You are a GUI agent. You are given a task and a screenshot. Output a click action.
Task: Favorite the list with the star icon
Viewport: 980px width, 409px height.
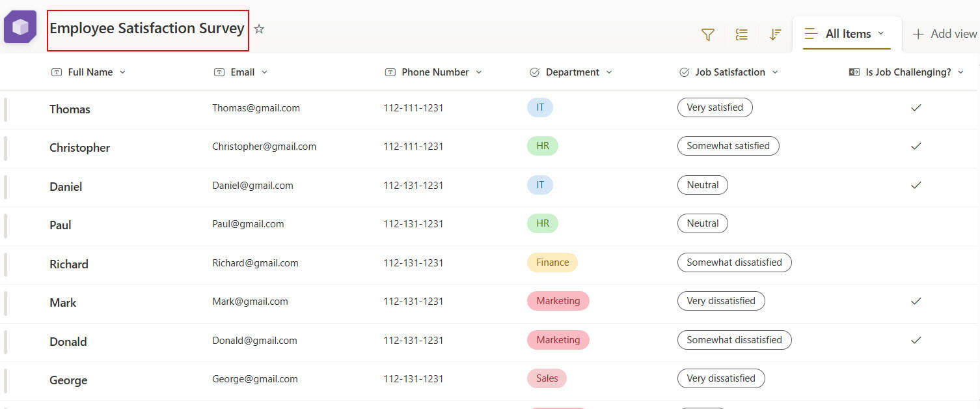coord(259,29)
